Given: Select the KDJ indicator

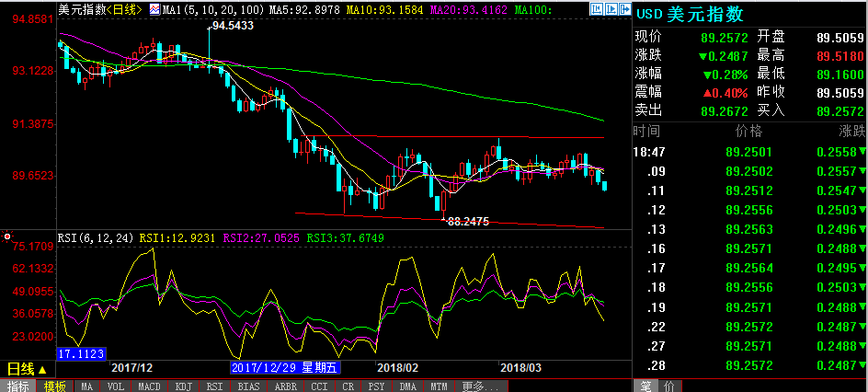Looking at the screenshot, I should pos(182,386).
